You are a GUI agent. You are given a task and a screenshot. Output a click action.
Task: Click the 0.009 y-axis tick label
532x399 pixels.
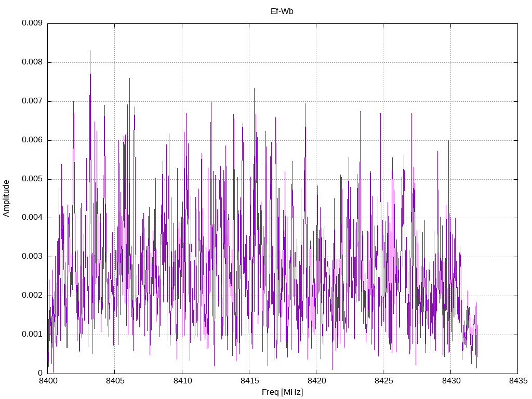[x=32, y=23]
